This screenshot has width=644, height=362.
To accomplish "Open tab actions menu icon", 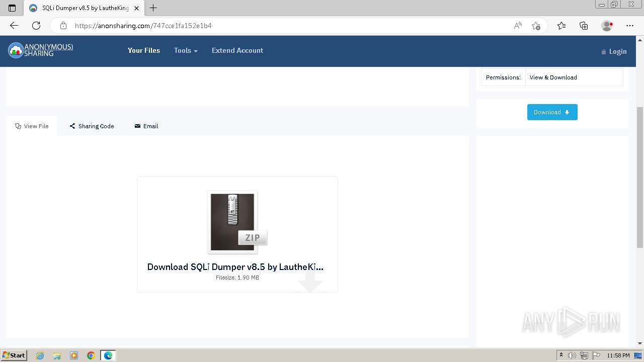I will click(x=12, y=8).
